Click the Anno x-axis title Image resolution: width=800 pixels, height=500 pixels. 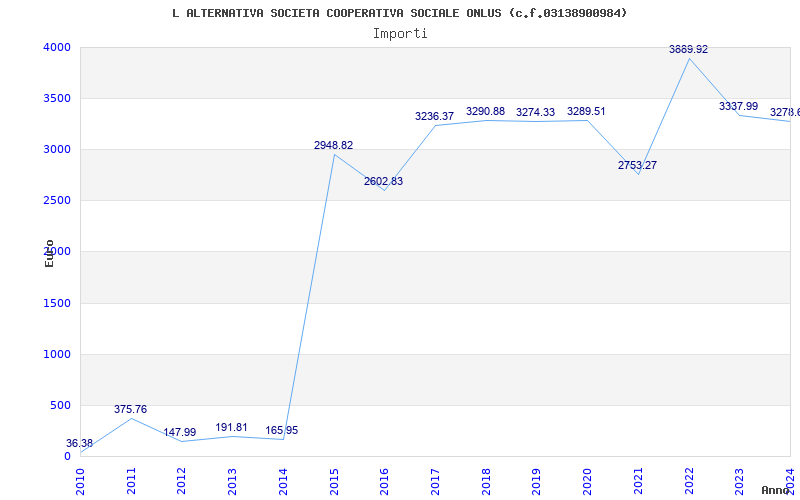point(776,490)
